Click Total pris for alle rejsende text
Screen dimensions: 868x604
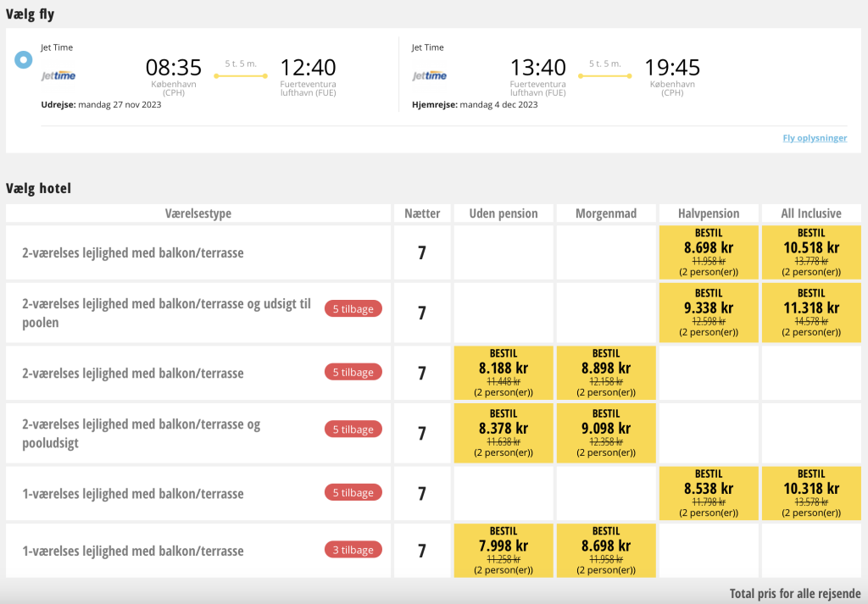point(795,594)
